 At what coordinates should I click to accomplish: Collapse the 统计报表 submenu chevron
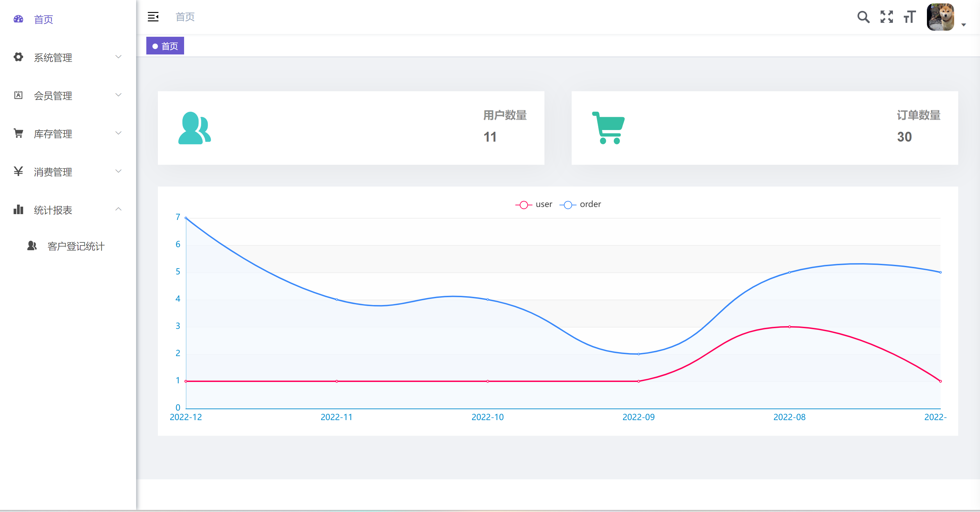point(118,209)
